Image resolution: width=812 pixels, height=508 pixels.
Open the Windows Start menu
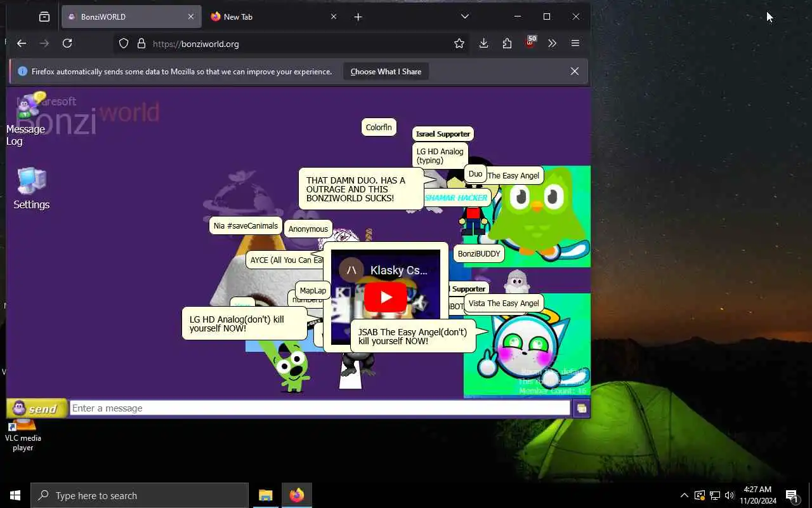click(15, 495)
